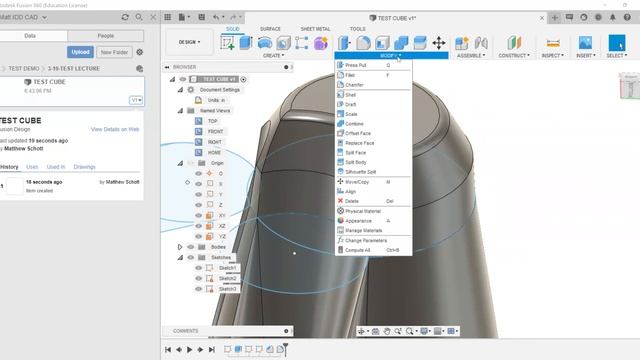Toggle visibility of the Bodies folder
640x360 pixels.
click(x=191, y=247)
